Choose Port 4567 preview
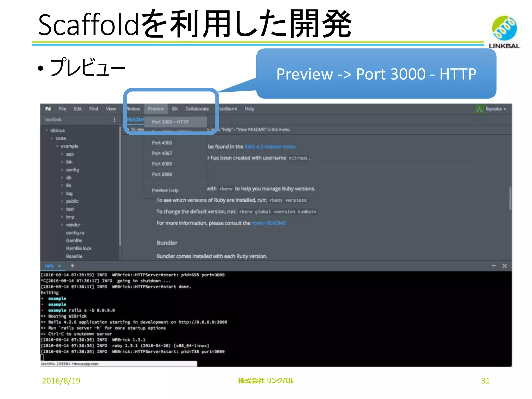Screen dimensions: 532x399 176,153
